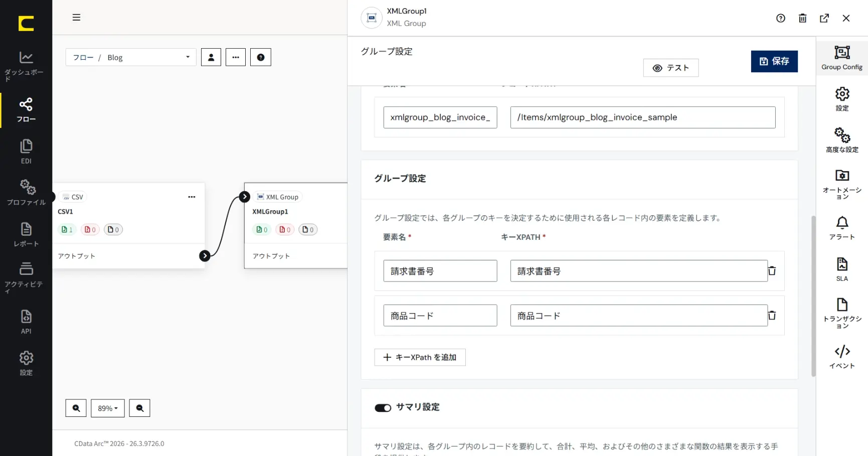Viewport: 868px width, 456px height.
Task: Click the XMLGroup1 error count badge
Action: click(x=285, y=230)
